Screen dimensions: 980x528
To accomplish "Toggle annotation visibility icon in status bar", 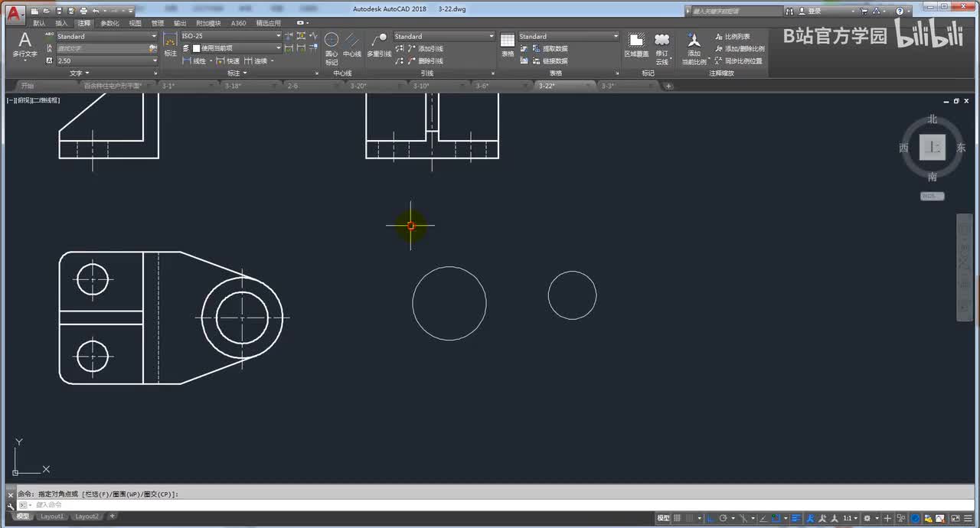I will pyautogui.click(x=809, y=518).
